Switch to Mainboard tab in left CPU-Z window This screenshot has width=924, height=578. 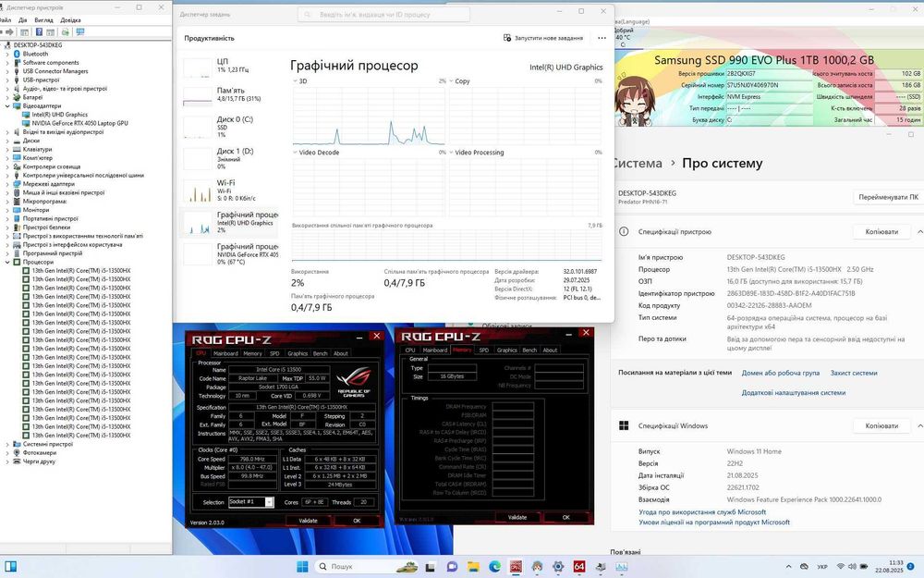click(225, 353)
